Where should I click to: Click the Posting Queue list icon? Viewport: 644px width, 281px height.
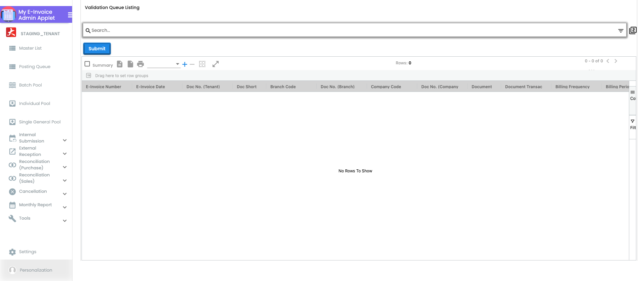[12, 67]
